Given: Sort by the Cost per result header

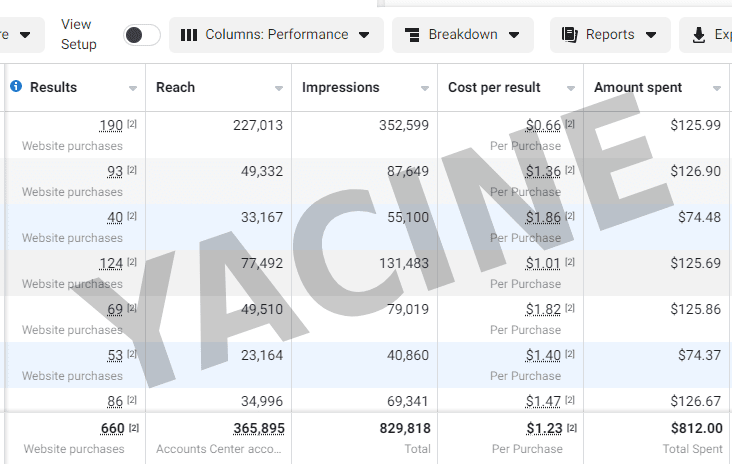Looking at the screenshot, I should [x=494, y=87].
